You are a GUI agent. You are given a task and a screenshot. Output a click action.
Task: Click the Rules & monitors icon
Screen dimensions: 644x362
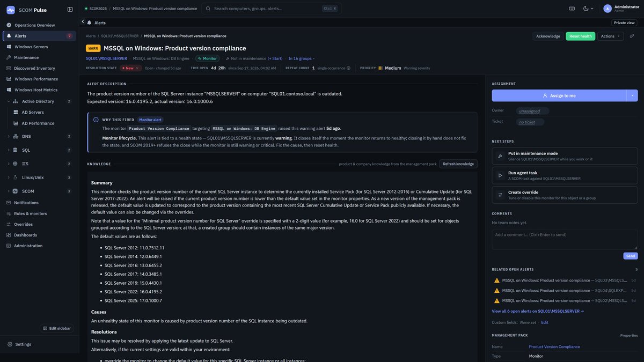point(9,213)
